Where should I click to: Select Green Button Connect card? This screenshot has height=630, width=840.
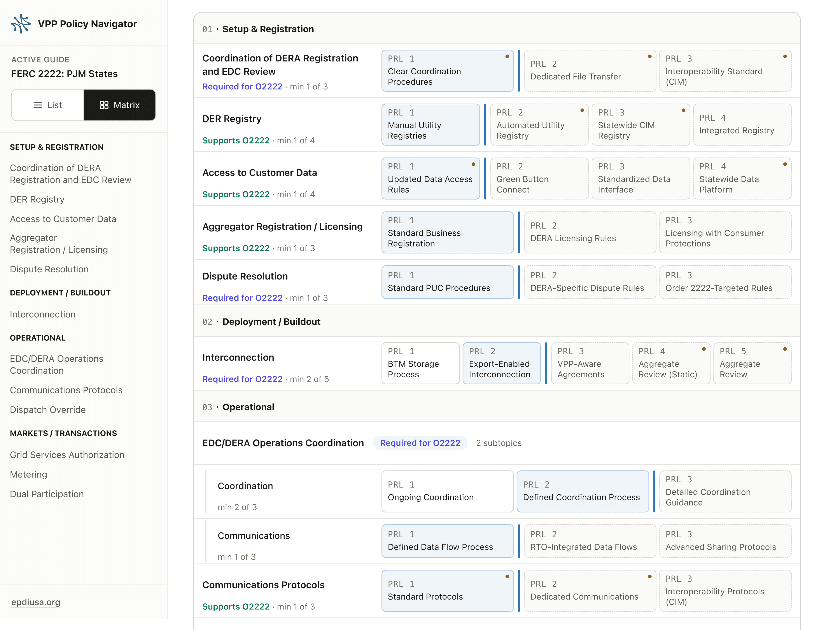(539, 178)
